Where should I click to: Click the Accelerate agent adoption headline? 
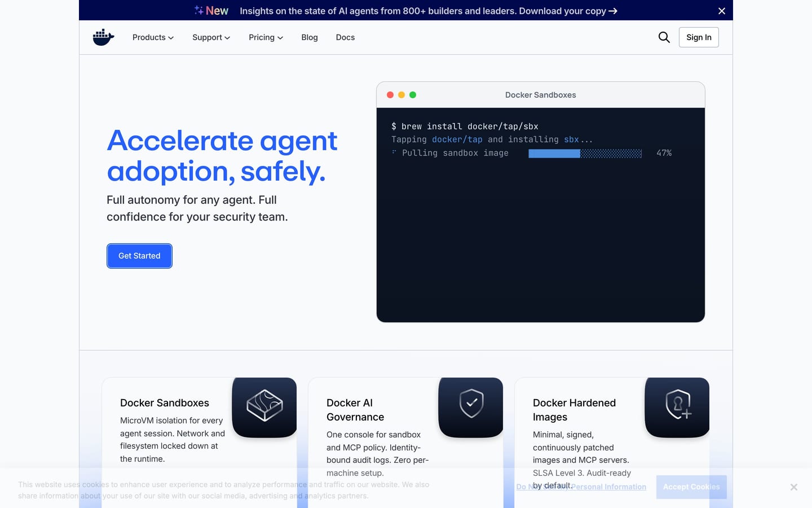pos(222,156)
